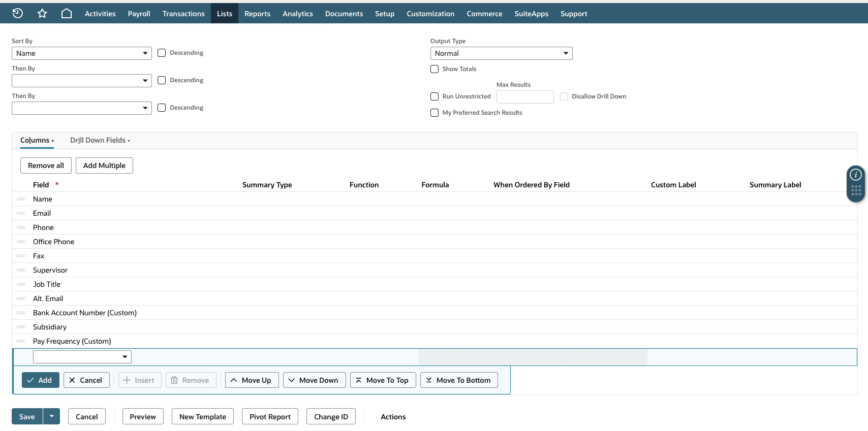Cancel the new column row edit
Screen dimensions: 868x431
[86, 380]
